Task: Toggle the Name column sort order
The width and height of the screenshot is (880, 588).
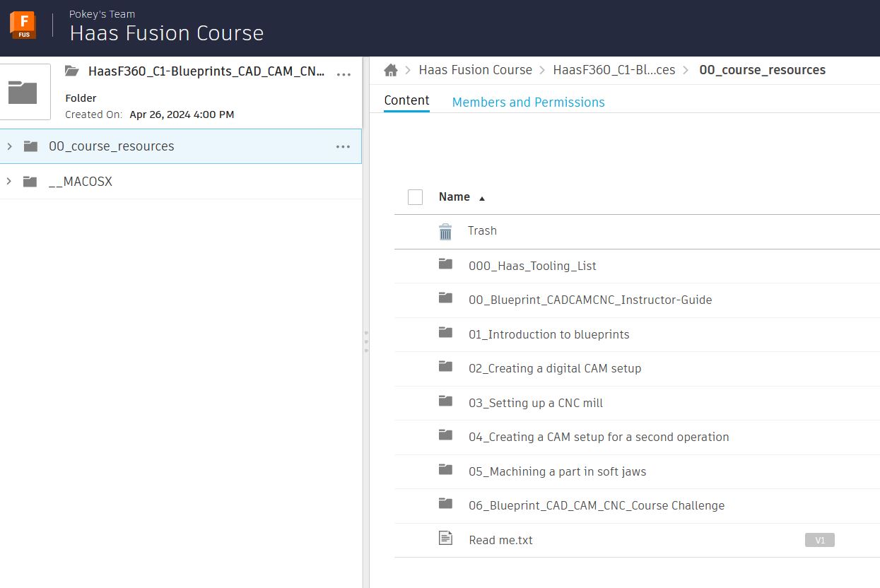Action: (x=462, y=196)
